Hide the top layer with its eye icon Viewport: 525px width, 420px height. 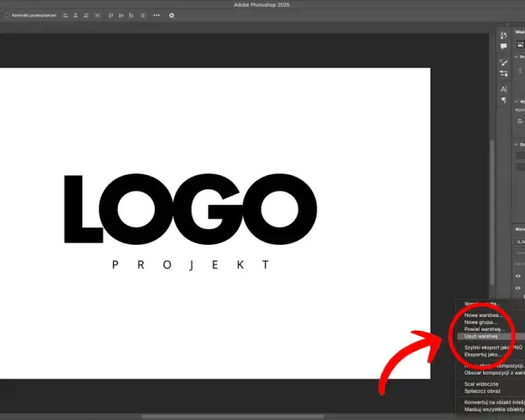tap(518, 276)
